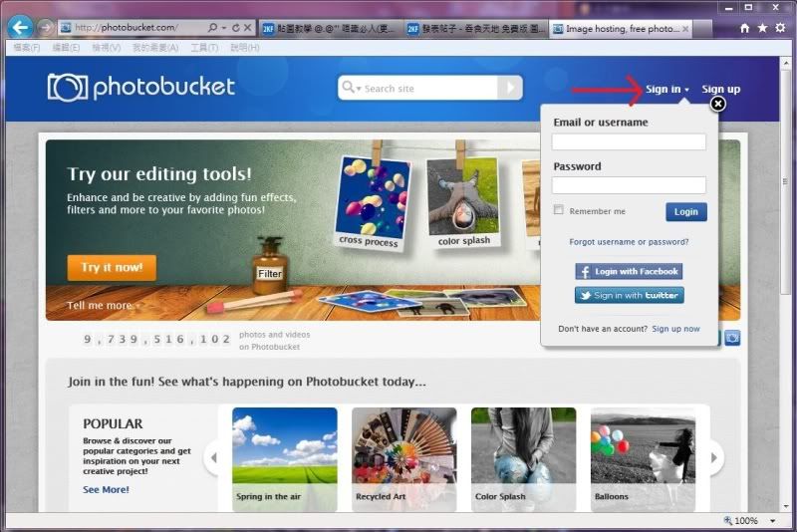
Task: Click the browser forward arrow button
Action: pos(46,28)
